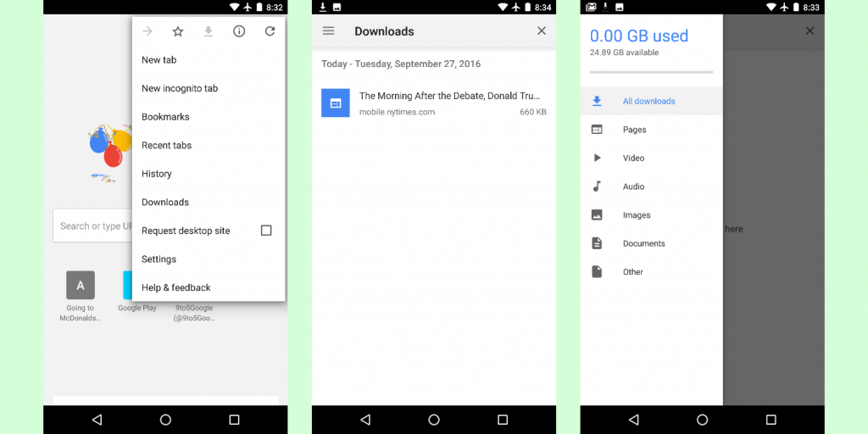Image resolution: width=868 pixels, height=434 pixels.
Task: Tap the page info icon in menu
Action: (x=239, y=31)
